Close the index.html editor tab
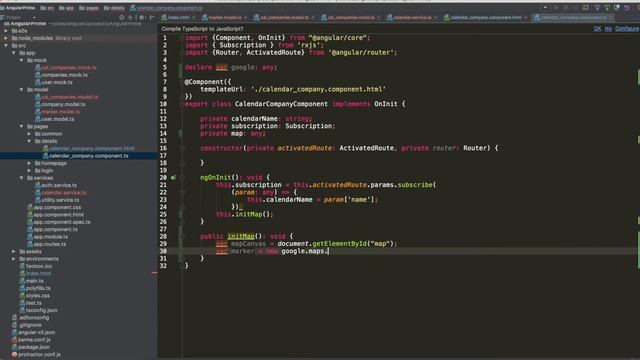Image resolution: width=640 pixels, height=360 pixels. click(x=193, y=18)
